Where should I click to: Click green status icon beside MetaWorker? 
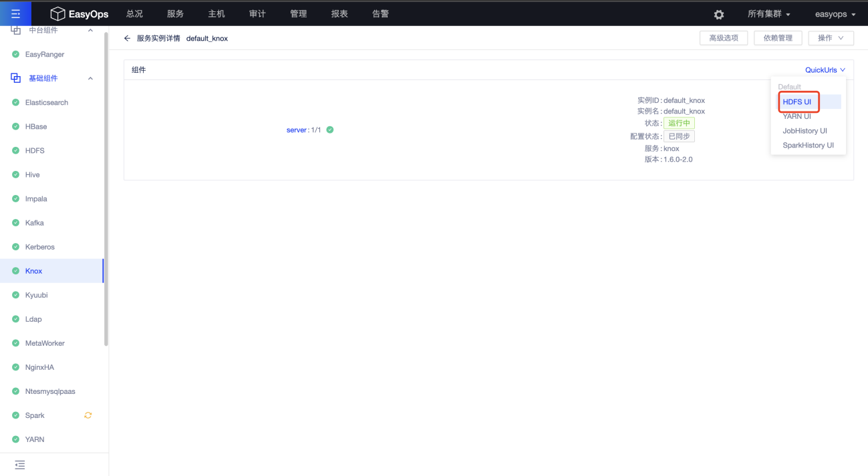[15, 343]
